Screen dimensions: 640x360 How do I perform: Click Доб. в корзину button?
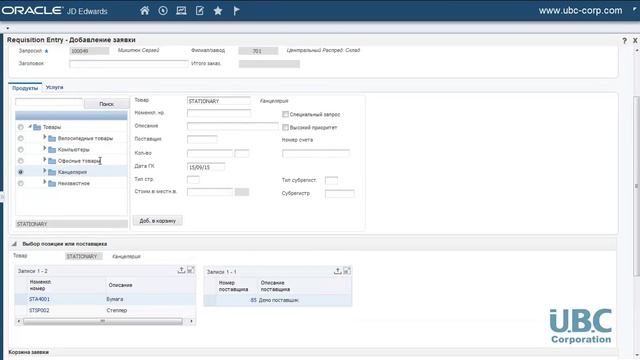[158, 221]
